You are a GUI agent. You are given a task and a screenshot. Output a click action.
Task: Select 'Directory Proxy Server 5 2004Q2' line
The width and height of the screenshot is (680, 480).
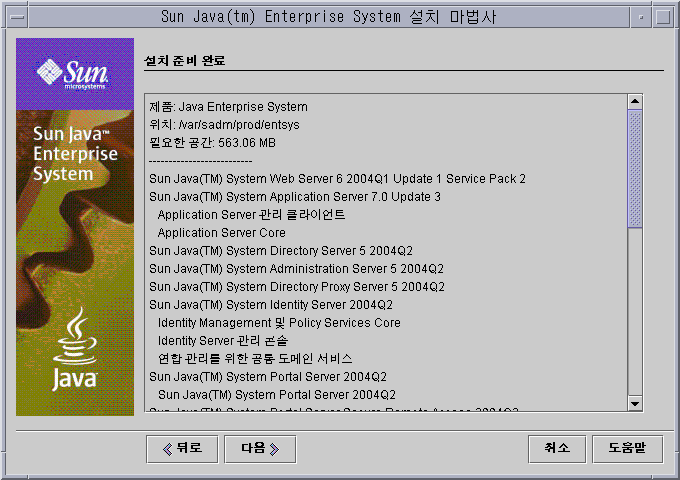point(297,287)
